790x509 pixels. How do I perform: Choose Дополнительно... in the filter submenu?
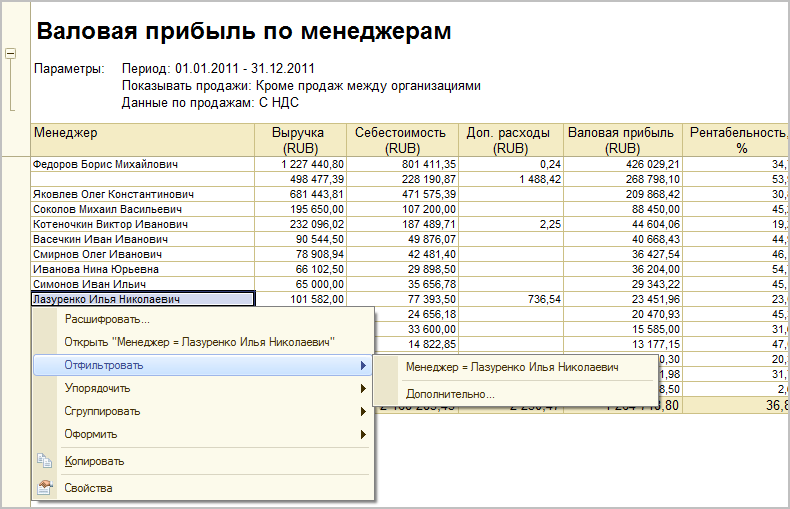(x=450, y=394)
